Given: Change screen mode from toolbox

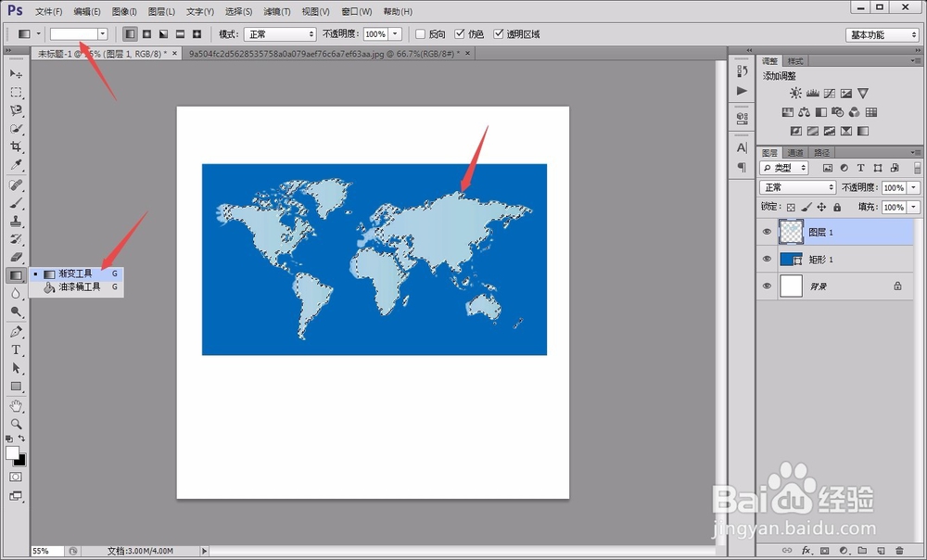Looking at the screenshot, I should 16,496.
